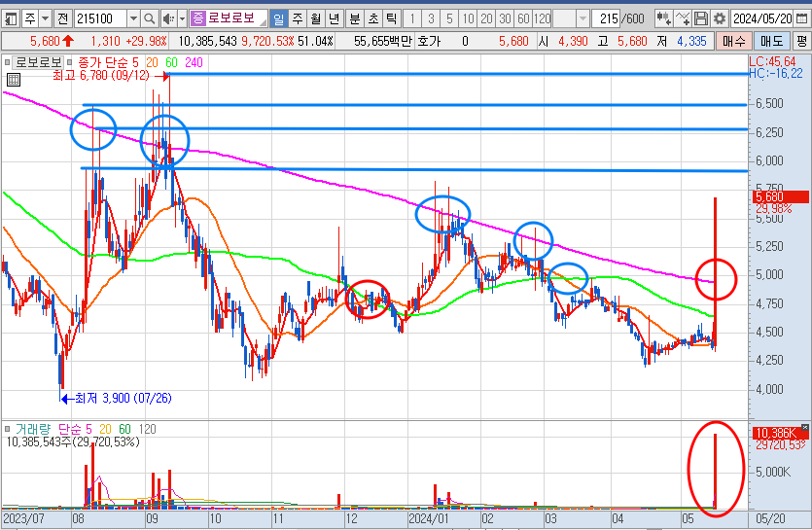Choose interval 30 button
Image resolution: width=812 pixels, height=530 pixels.
(505, 19)
